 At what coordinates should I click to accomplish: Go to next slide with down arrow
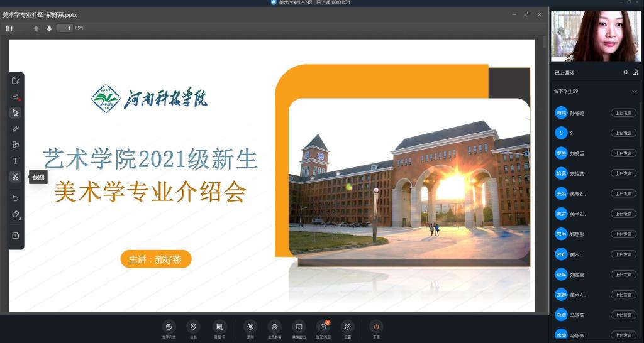[x=49, y=28]
